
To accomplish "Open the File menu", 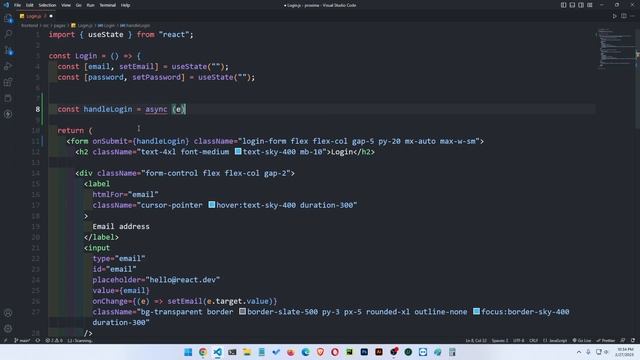I will [17, 5].
